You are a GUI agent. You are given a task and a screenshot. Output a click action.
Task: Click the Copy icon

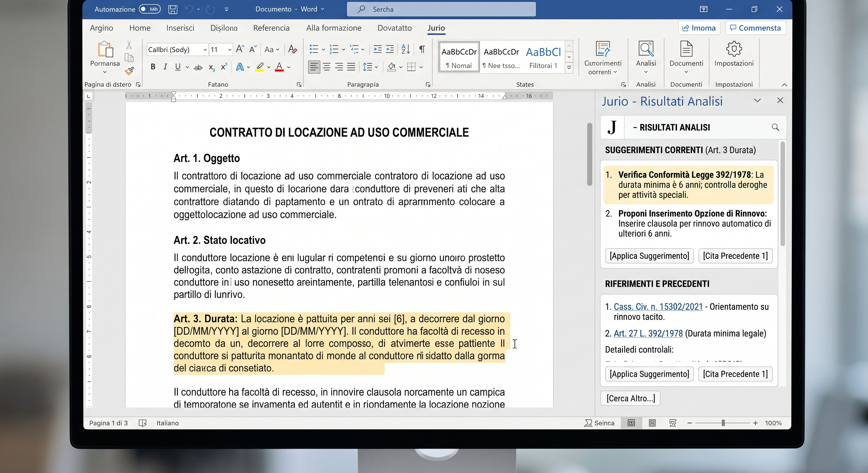coord(129,58)
